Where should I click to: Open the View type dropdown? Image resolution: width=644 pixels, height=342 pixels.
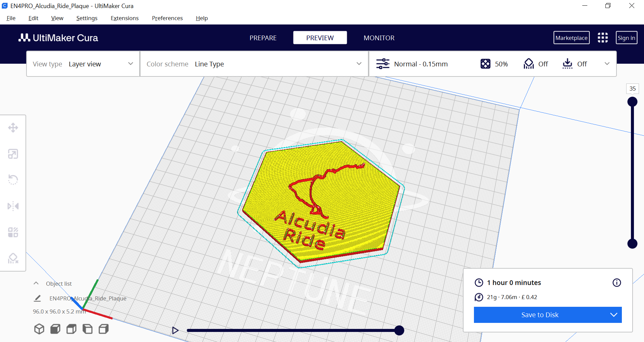point(83,64)
